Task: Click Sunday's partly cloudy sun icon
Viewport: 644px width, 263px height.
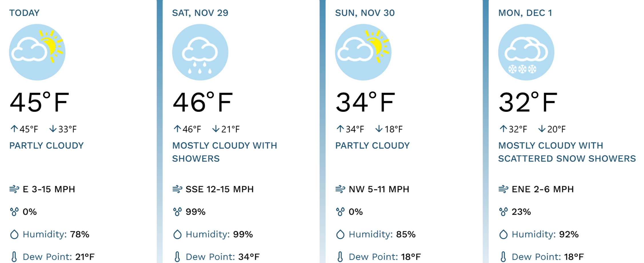Action: pos(363,52)
